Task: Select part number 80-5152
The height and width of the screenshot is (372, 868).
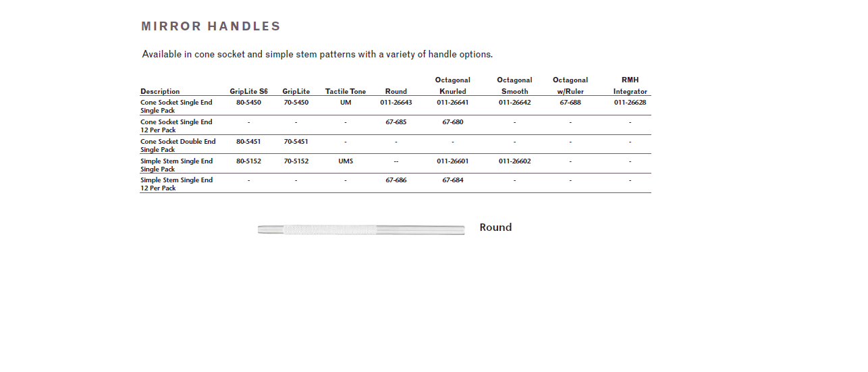Action: pos(248,161)
